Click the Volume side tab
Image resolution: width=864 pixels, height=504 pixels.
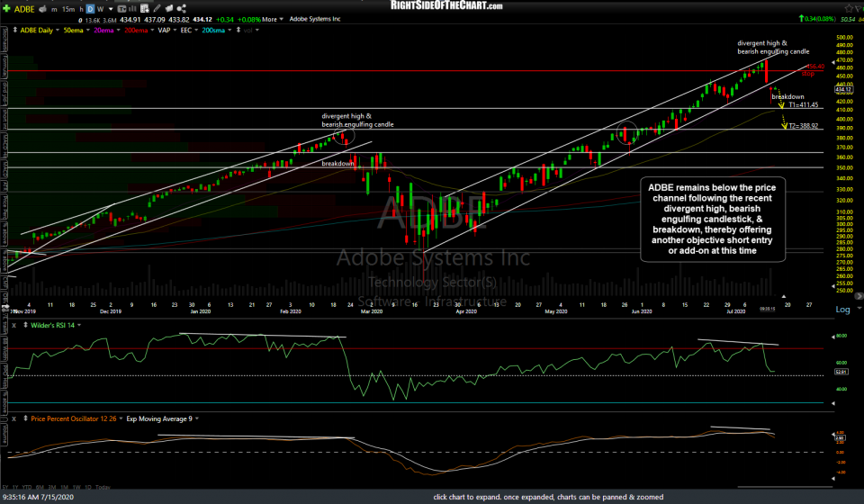click(x=4, y=435)
